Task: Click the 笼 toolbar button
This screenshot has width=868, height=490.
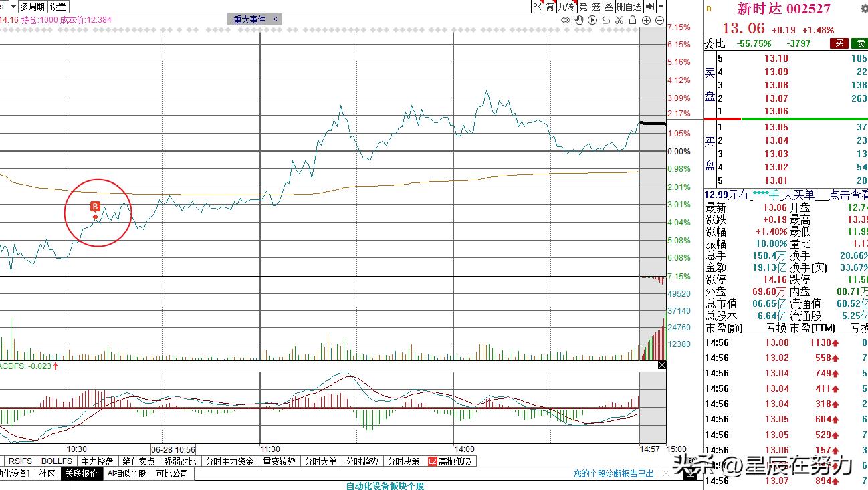Action: coord(596,7)
